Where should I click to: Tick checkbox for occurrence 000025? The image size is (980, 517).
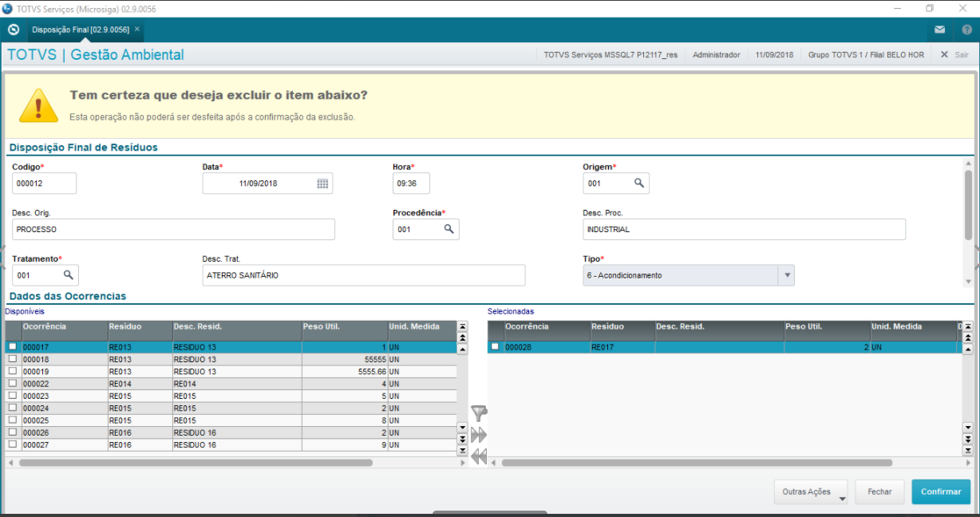12,420
